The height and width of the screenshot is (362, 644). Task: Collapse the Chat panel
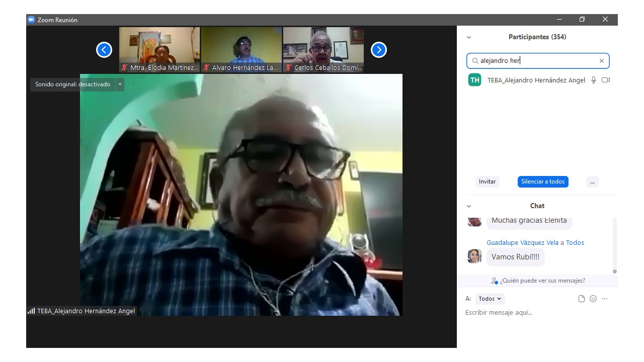coord(469,206)
